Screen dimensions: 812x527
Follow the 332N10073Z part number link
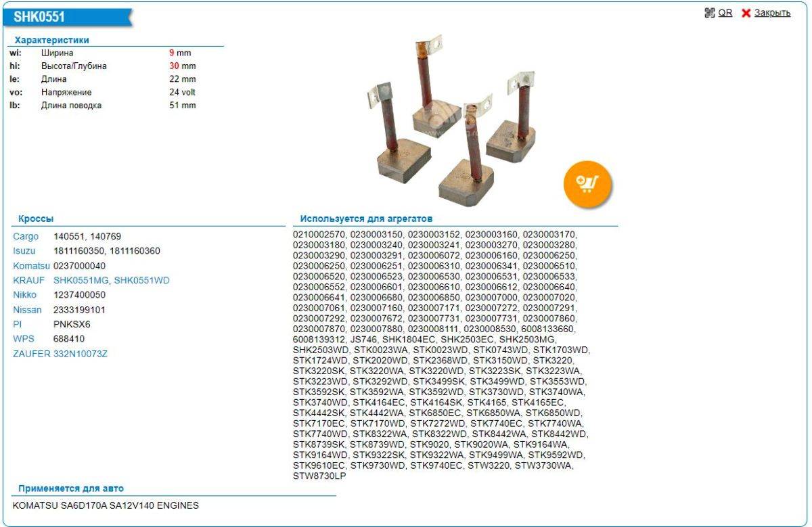(x=80, y=354)
